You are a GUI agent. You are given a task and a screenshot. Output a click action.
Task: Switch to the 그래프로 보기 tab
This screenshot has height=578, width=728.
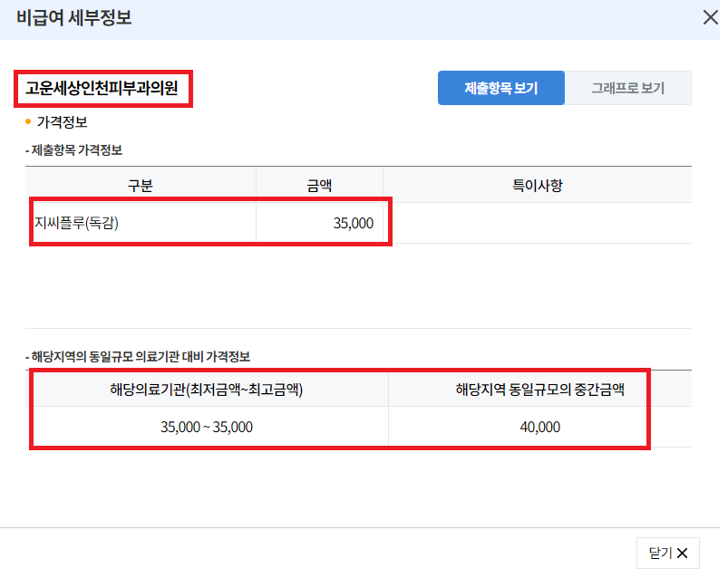627,88
